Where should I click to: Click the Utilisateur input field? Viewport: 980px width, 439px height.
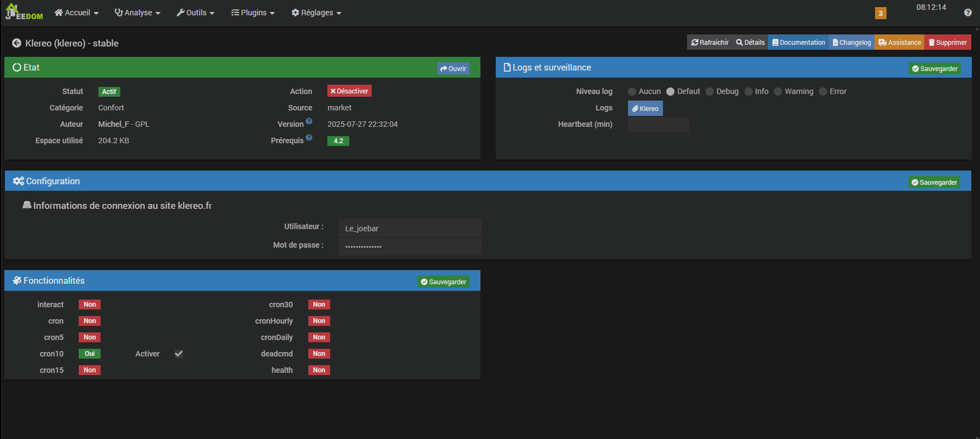410,228
